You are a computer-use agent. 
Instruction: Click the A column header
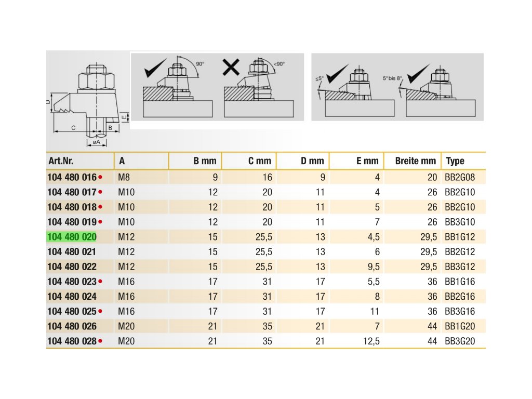pos(122,161)
